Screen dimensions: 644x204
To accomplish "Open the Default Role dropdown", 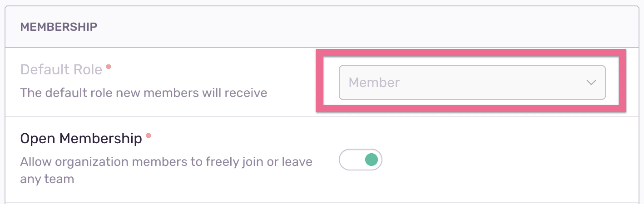I will point(472,83).
